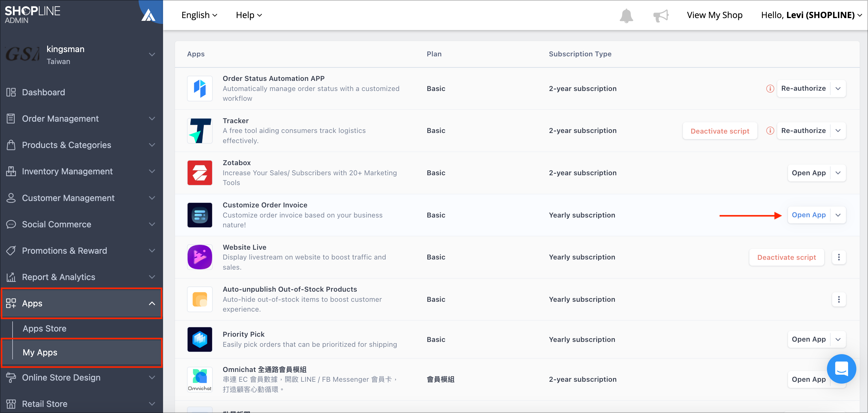Open the live chat support bubble
Viewport: 868px width, 413px height.
pyautogui.click(x=841, y=369)
